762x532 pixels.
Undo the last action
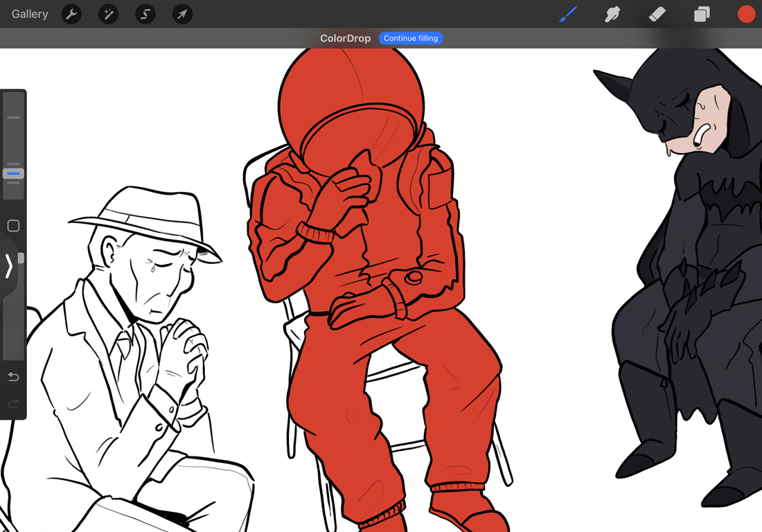tap(14, 377)
